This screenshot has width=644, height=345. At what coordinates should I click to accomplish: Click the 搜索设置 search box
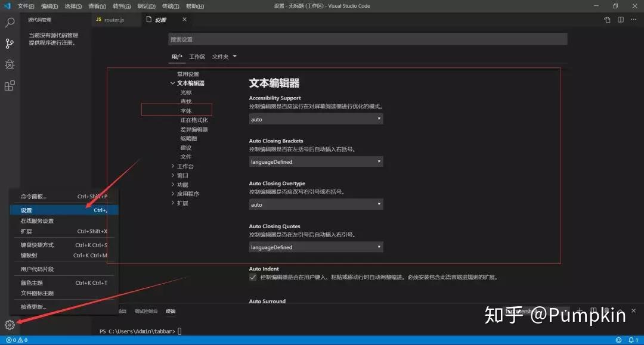pyautogui.click(x=368, y=38)
